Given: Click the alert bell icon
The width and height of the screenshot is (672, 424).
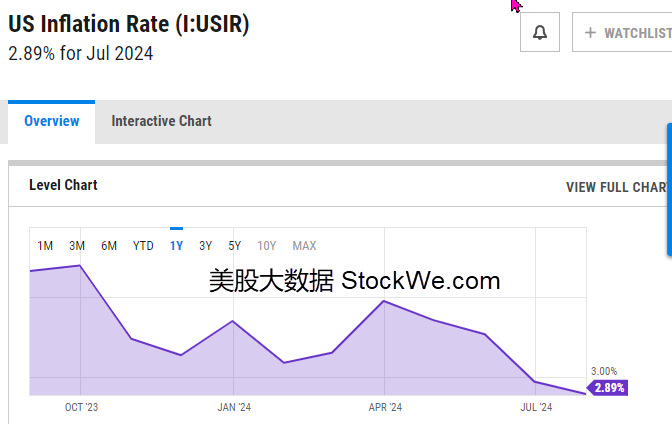Looking at the screenshot, I should 540,32.
